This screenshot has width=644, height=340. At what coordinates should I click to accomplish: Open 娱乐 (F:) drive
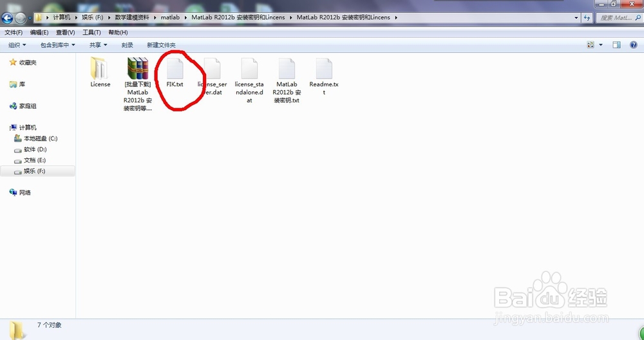point(34,171)
